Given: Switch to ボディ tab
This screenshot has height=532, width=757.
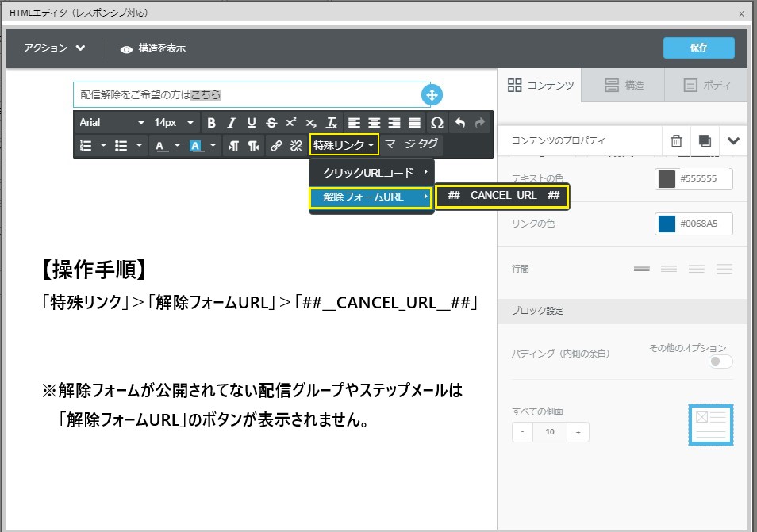Looking at the screenshot, I should pos(706,86).
